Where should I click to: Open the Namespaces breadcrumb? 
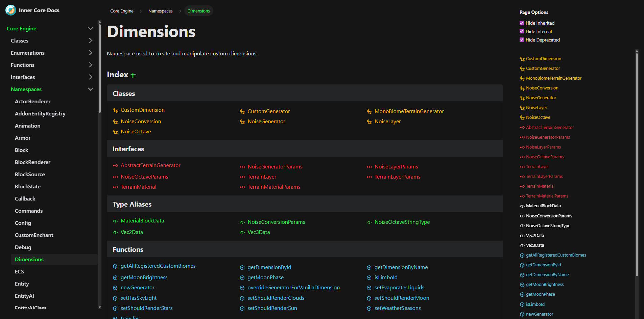point(160,11)
